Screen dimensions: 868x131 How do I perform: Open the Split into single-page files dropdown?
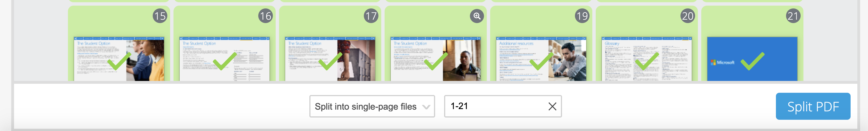pos(372,106)
